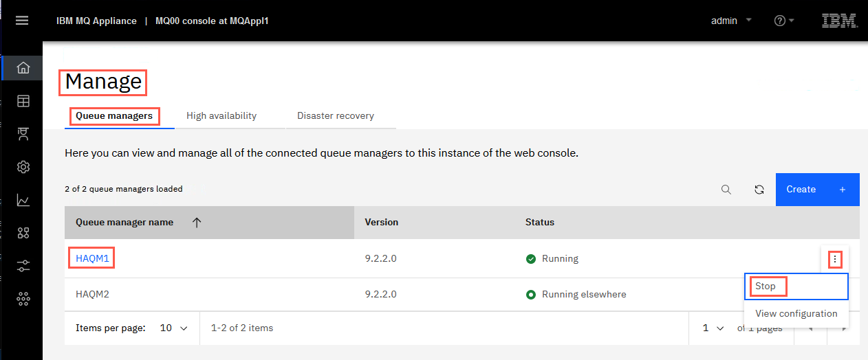Choose Stop from the overflow menu
Viewport: 868px width, 360px height.
pyautogui.click(x=796, y=286)
